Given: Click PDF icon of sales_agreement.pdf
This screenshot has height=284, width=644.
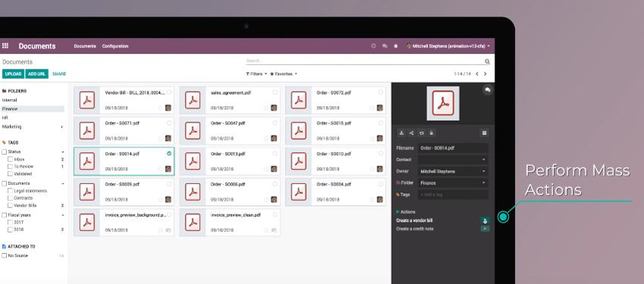Looking at the screenshot, I should tap(192, 100).
